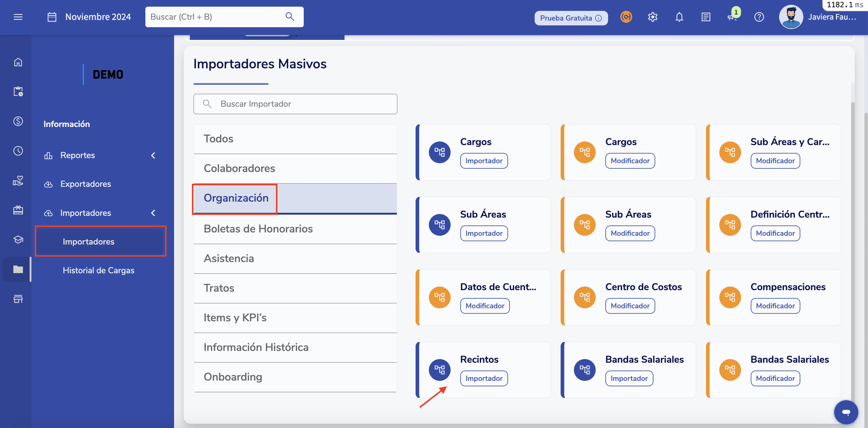The height and width of the screenshot is (428, 868).
Task: Open the hamburger menu icon
Action: [18, 17]
